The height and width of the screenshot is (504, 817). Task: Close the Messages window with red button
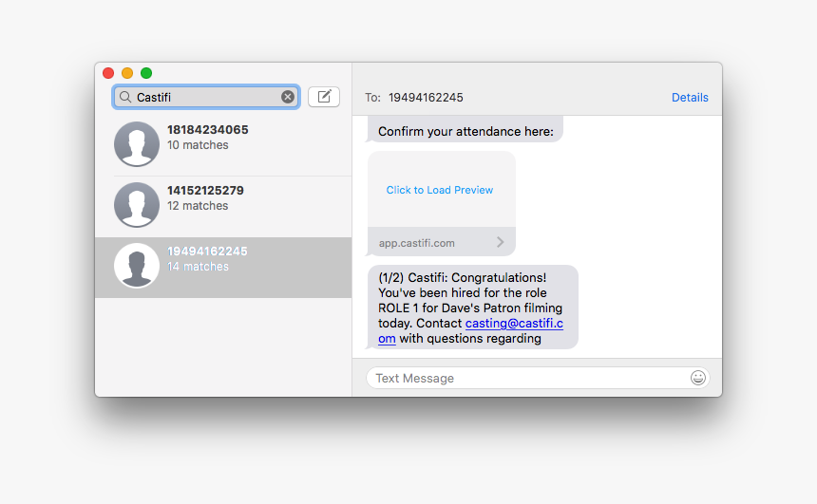click(108, 73)
